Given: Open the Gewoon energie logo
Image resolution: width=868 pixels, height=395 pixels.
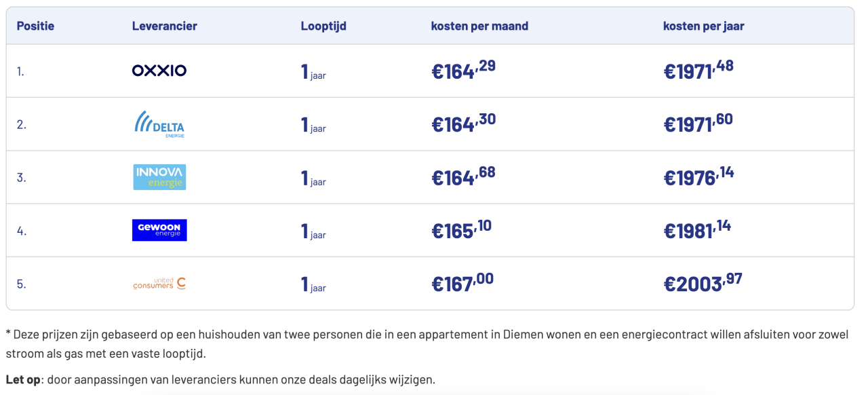Looking at the screenshot, I should [159, 230].
